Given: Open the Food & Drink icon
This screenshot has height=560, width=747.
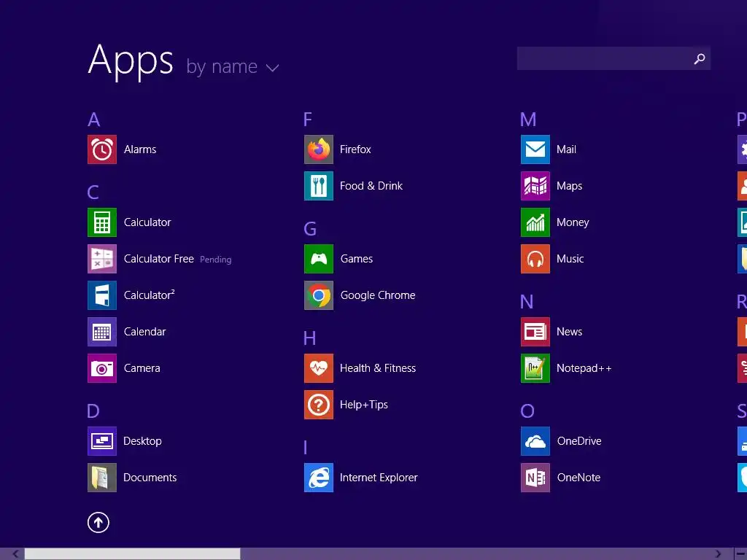Looking at the screenshot, I should [x=319, y=186].
